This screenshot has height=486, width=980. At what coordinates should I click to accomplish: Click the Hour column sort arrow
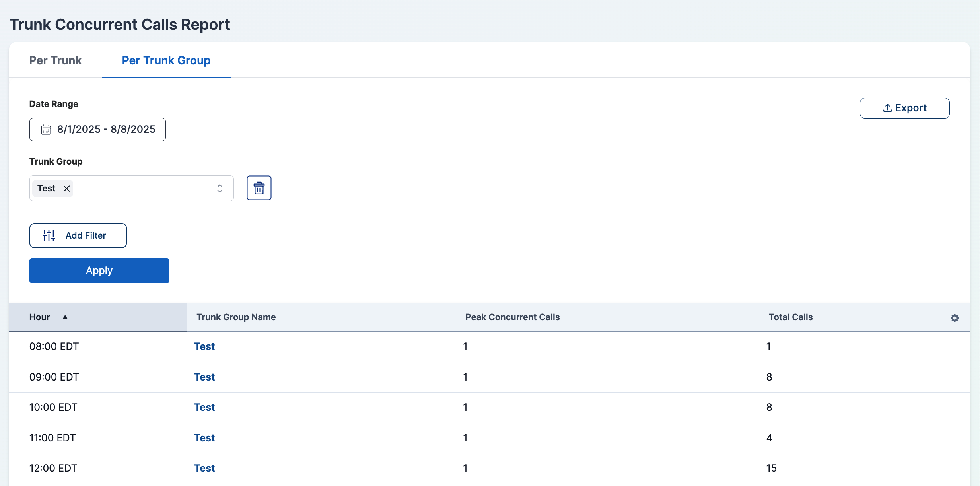[65, 317]
